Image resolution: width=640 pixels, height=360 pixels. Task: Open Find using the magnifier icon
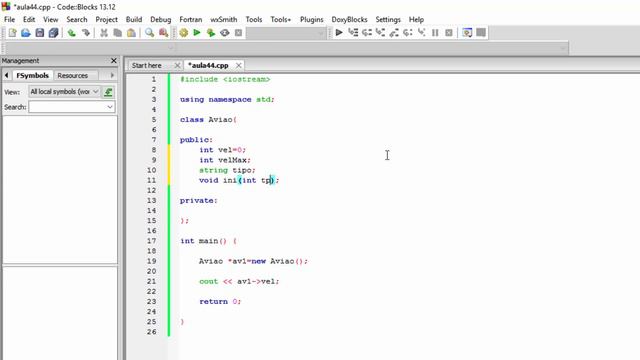pyautogui.click(x=150, y=33)
